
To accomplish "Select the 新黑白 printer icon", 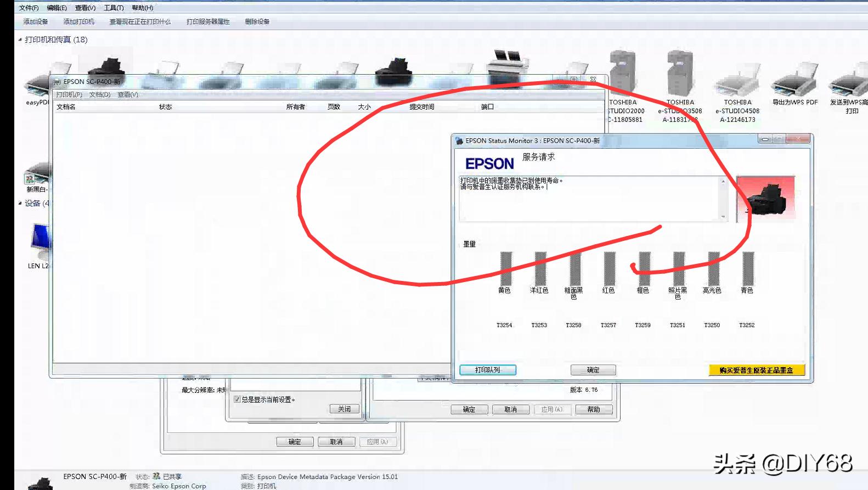I will coord(37,174).
